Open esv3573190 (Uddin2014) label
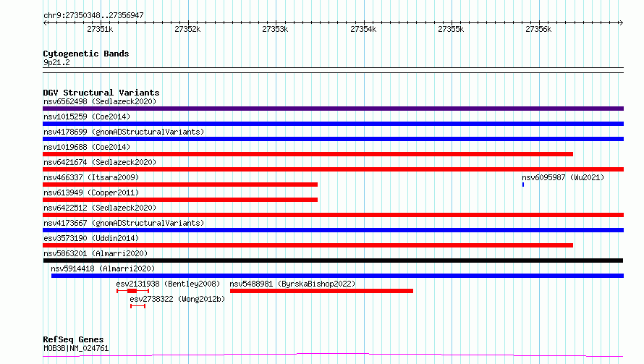 [91, 238]
